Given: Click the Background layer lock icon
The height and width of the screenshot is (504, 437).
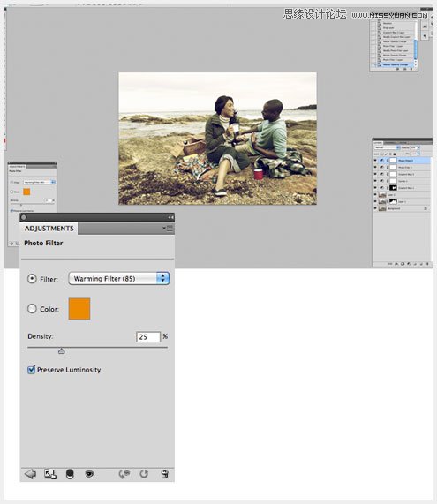Looking at the screenshot, I should [426, 208].
